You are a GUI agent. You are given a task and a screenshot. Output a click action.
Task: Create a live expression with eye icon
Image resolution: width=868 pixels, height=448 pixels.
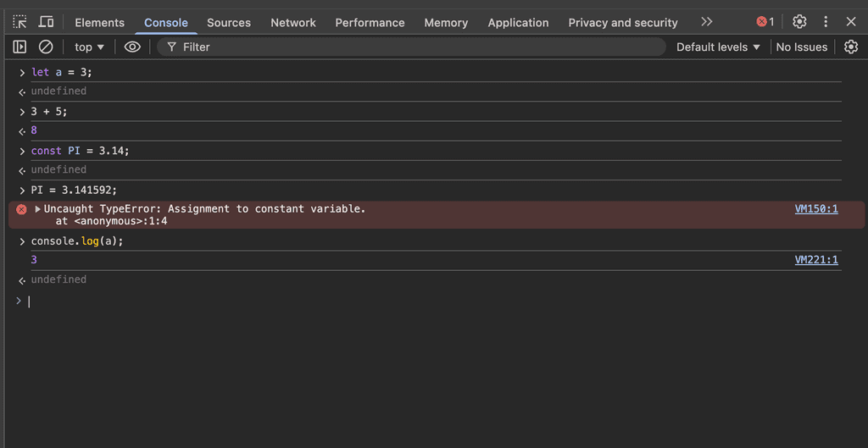click(x=132, y=47)
